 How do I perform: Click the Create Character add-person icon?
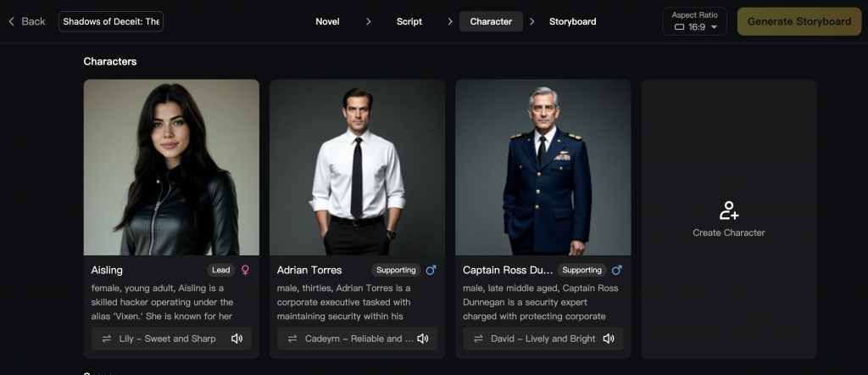click(728, 210)
